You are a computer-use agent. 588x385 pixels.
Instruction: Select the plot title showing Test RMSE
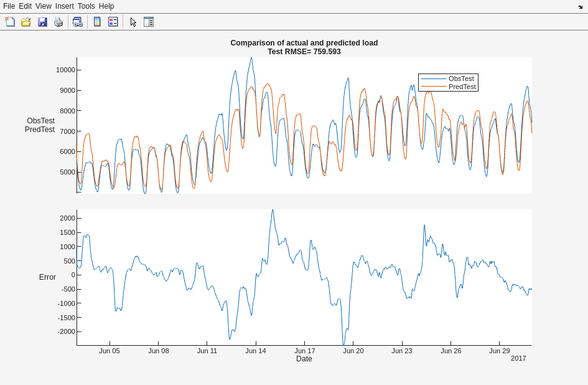[x=304, y=52]
